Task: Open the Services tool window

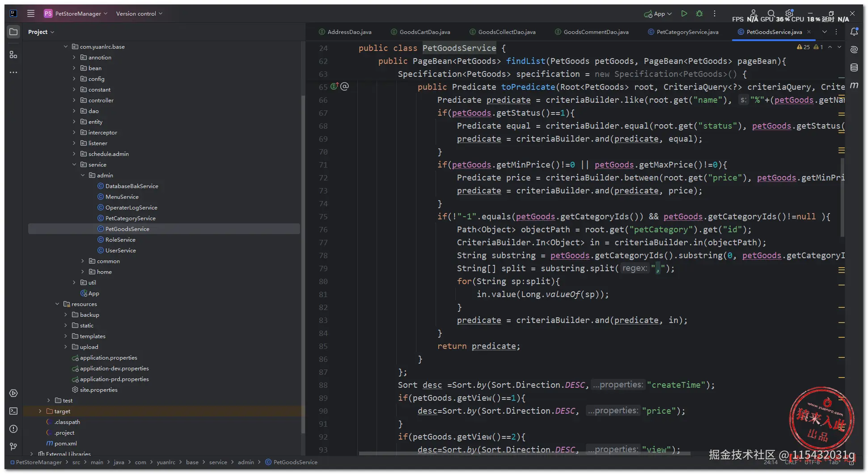Action: [13, 393]
